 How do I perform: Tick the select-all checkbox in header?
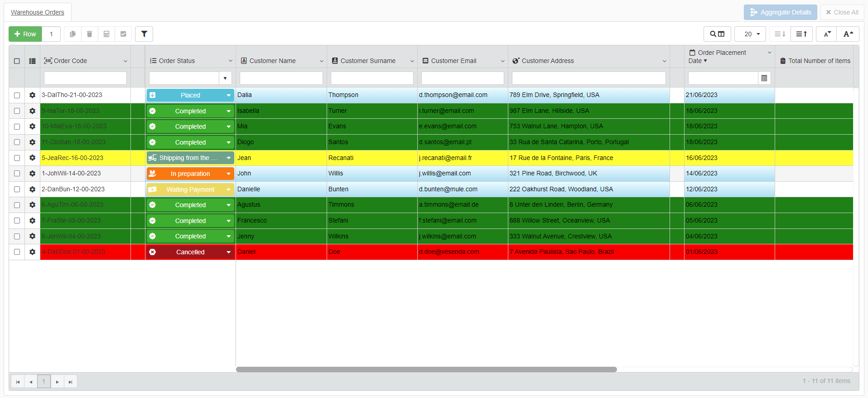[x=17, y=61]
